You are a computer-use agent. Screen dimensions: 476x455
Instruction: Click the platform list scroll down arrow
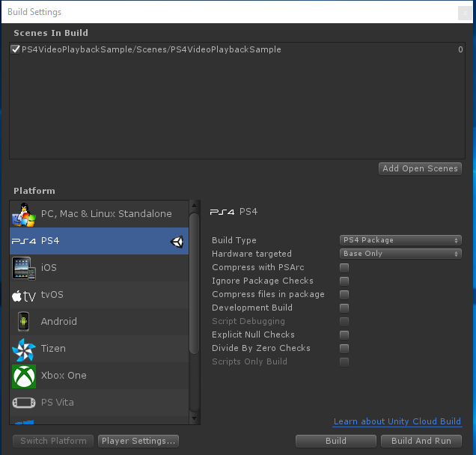coord(195,419)
